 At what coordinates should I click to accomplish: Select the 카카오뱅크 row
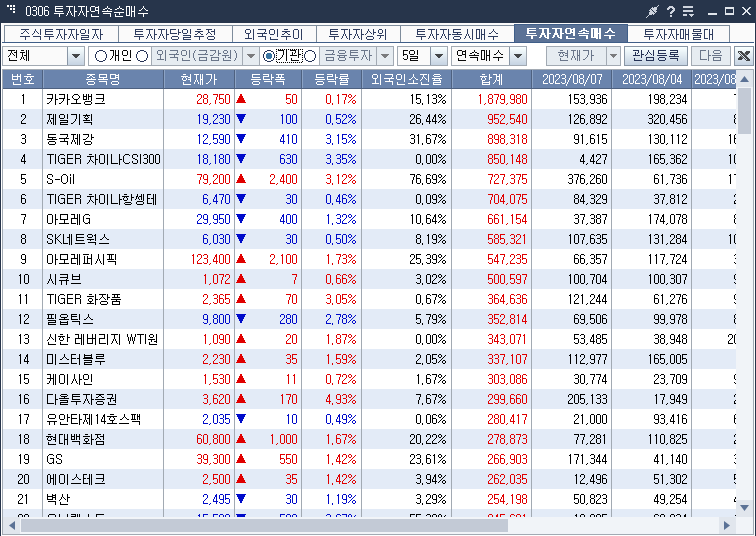[x=369, y=99]
